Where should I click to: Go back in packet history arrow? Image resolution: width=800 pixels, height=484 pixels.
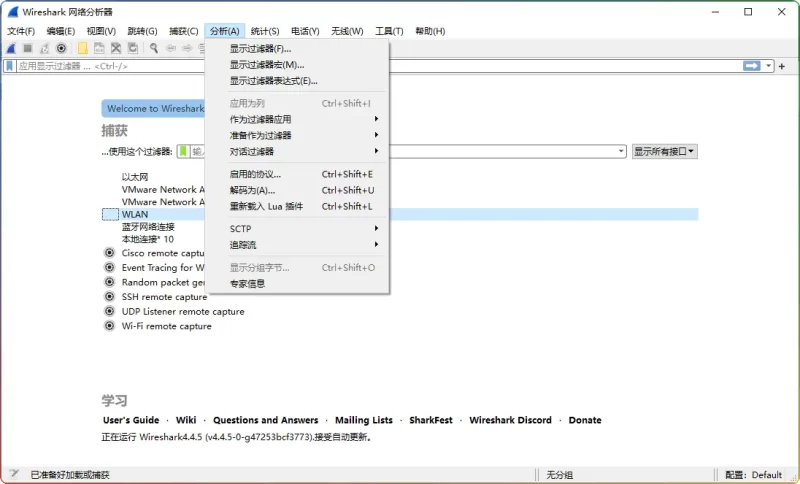click(171, 48)
